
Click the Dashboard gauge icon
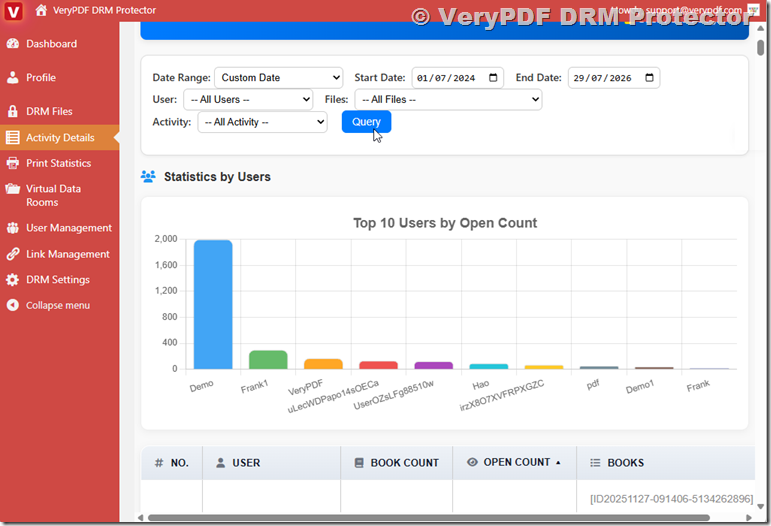point(13,44)
